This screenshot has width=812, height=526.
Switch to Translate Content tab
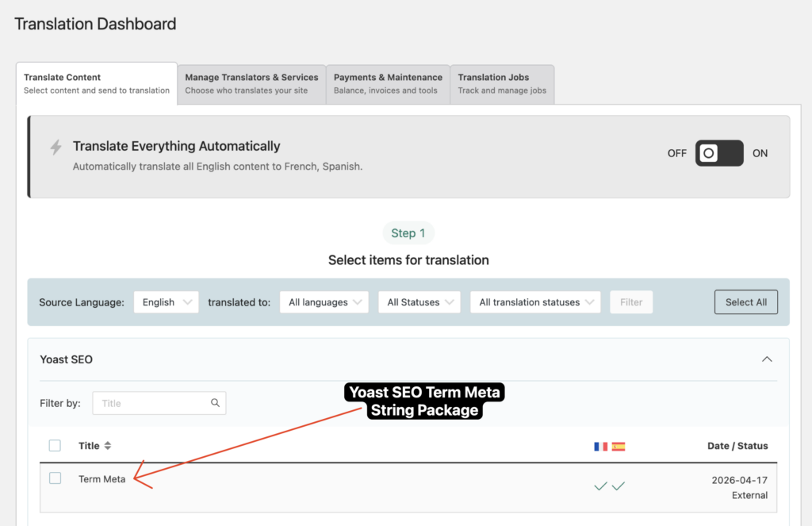click(x=97, y=83)
